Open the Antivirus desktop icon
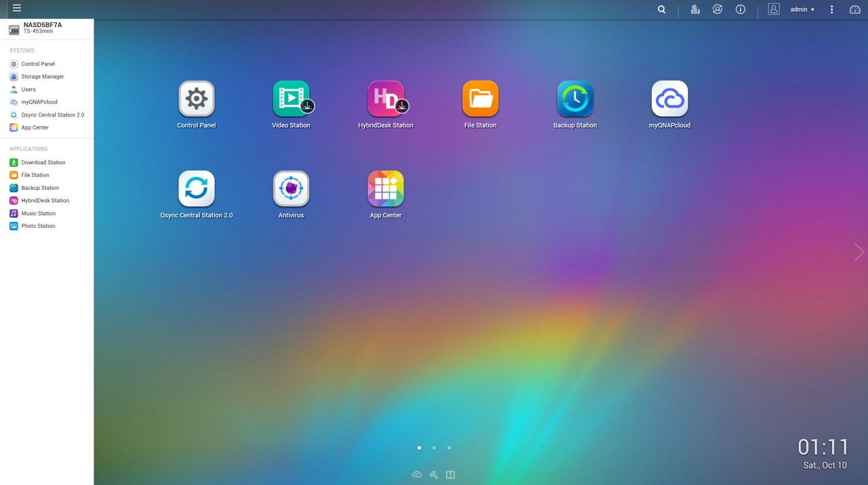The image size is (868, 485). 292,189
